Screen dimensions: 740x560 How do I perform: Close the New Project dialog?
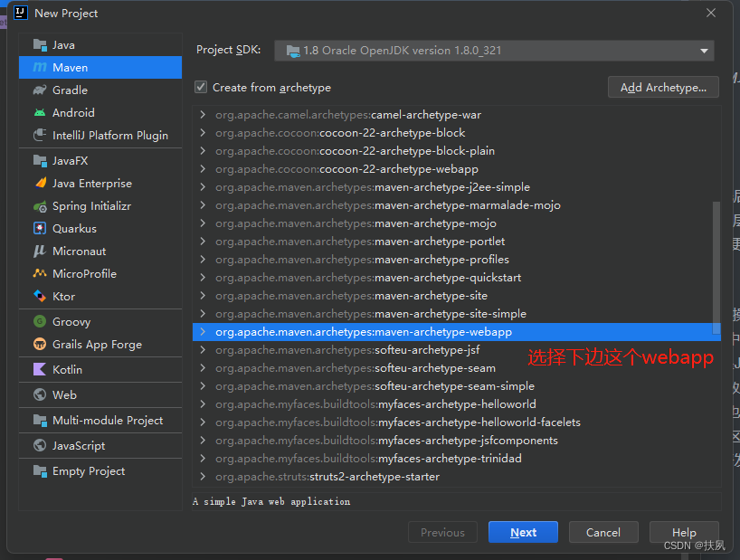click(x=711, y=13)
